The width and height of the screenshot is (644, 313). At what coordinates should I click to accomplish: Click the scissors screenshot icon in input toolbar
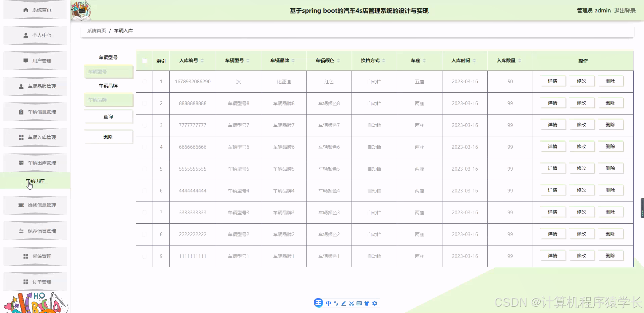(351, 303)
